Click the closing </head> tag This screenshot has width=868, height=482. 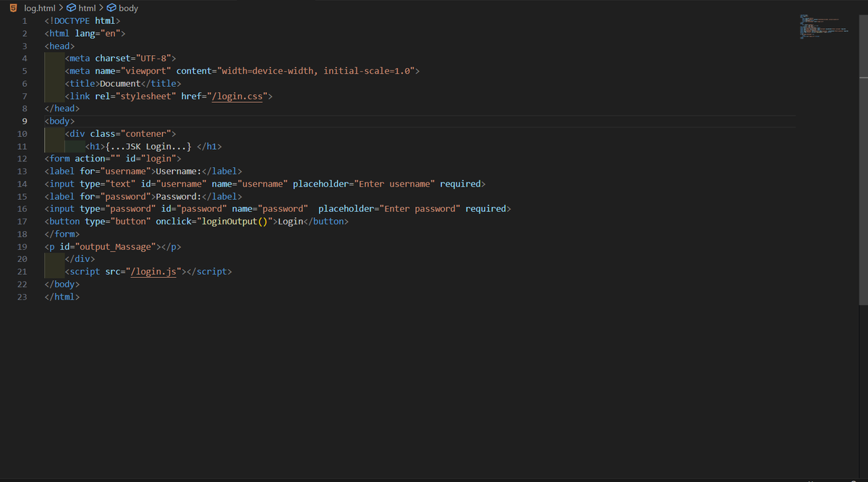(62, 109)
